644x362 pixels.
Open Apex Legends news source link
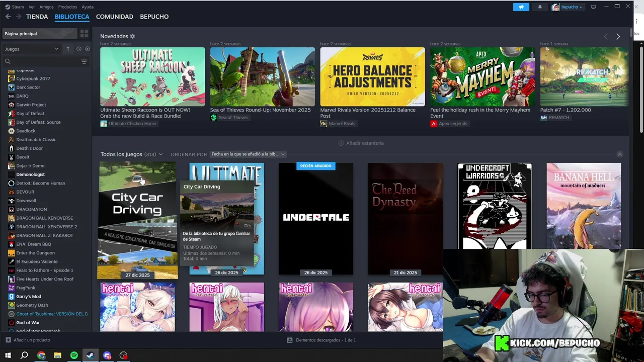pos(449,124)
